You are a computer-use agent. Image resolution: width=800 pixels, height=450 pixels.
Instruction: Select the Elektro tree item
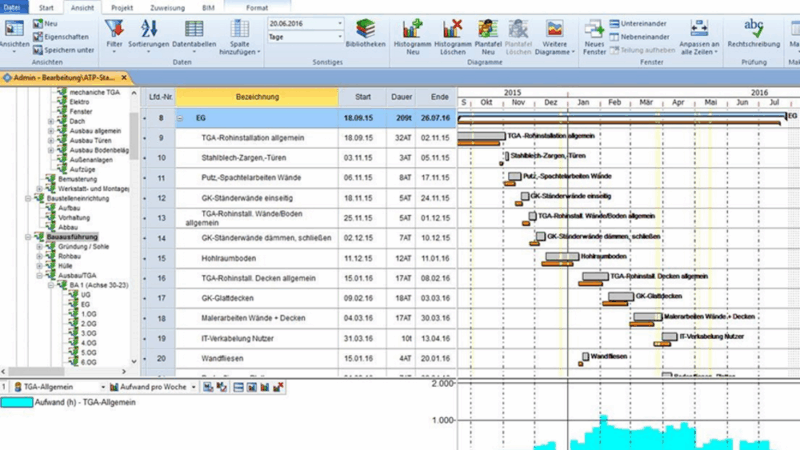coord(79,102)
